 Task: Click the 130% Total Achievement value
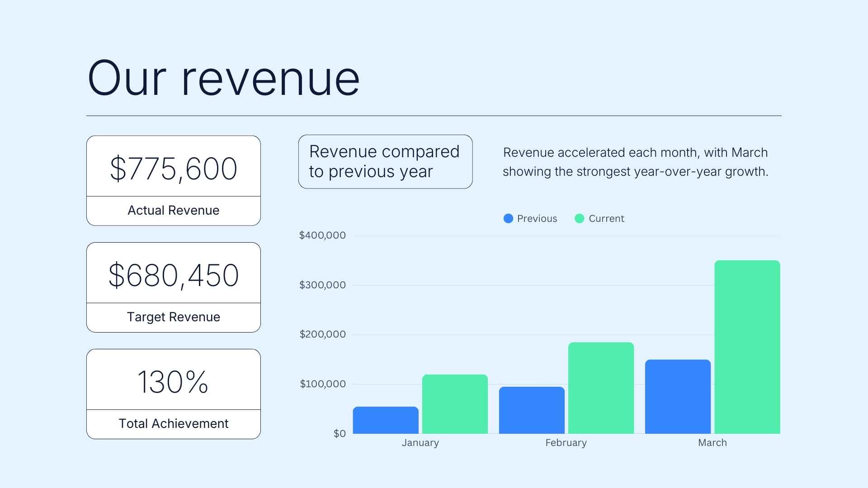(173, 382)
